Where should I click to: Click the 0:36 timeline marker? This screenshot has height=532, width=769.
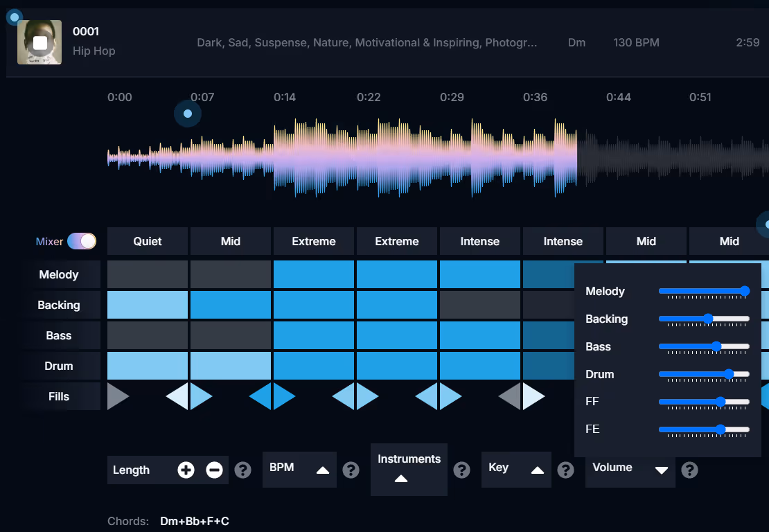(535, 97)
